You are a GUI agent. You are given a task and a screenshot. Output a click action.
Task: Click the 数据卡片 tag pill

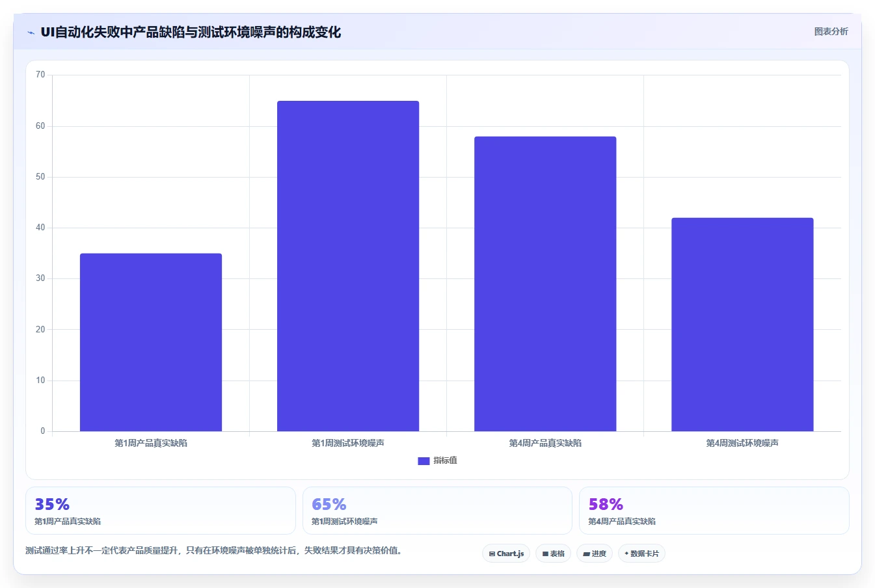641,554
